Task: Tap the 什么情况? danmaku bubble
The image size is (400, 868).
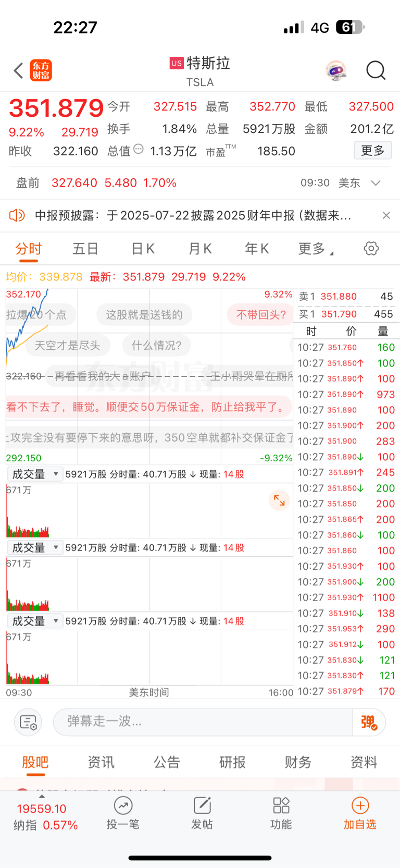Action: click(156, 346)
